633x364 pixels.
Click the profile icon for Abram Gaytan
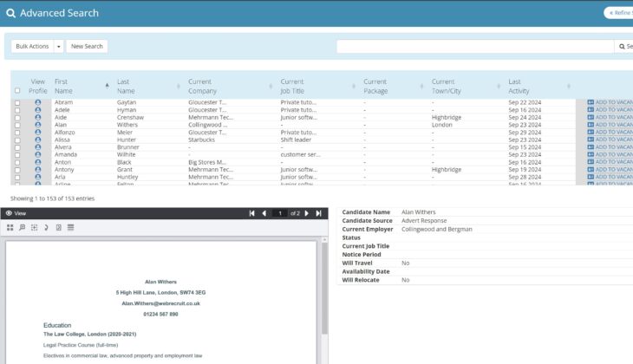coord(37,102)
